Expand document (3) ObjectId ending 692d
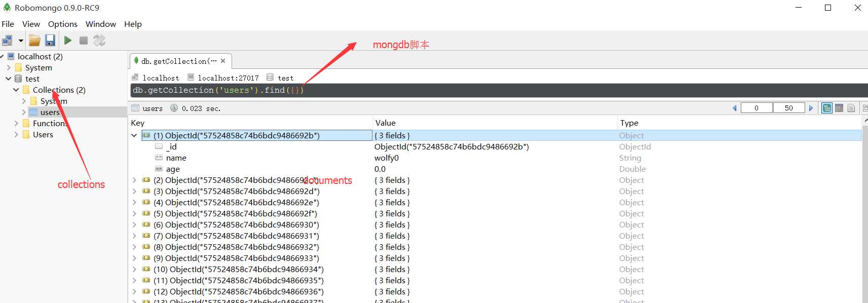 134,191
